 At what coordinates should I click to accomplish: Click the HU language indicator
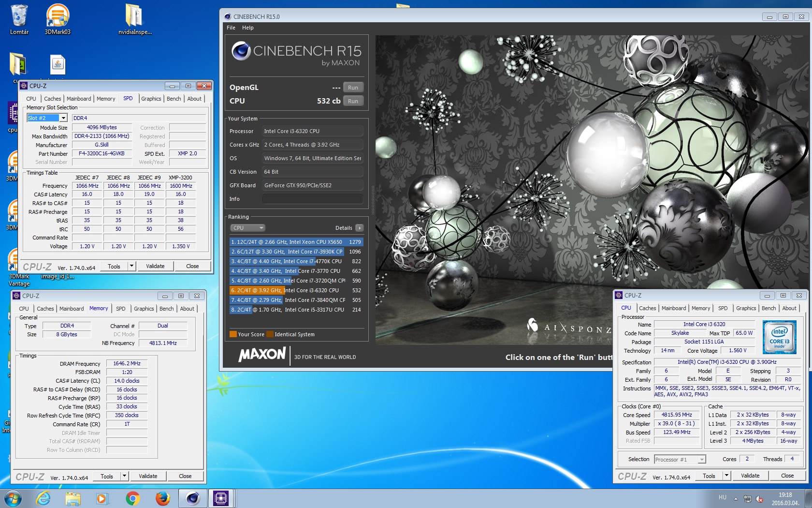point(722,497)
